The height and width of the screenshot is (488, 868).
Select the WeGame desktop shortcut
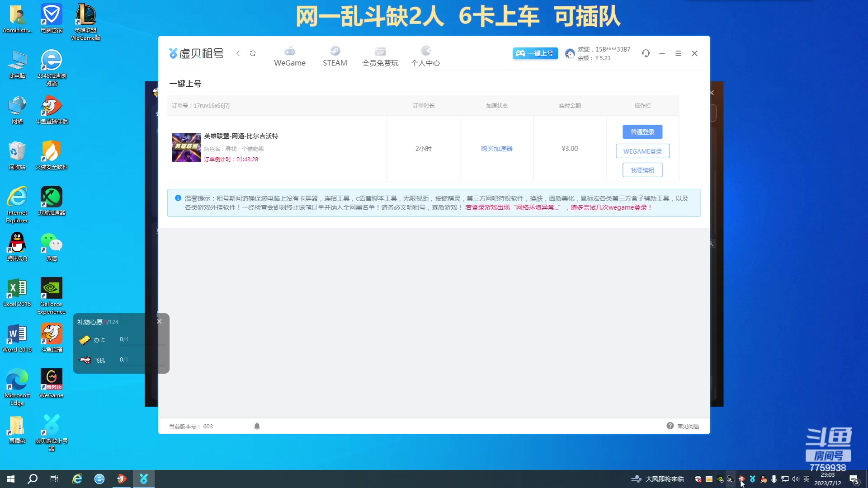pos(52,384)
